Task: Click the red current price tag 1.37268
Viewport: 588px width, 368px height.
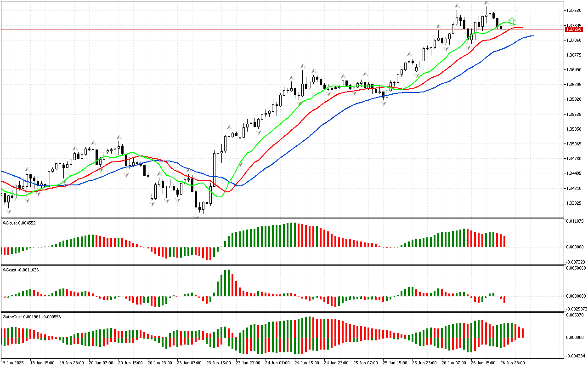Action: coord(574,29)
